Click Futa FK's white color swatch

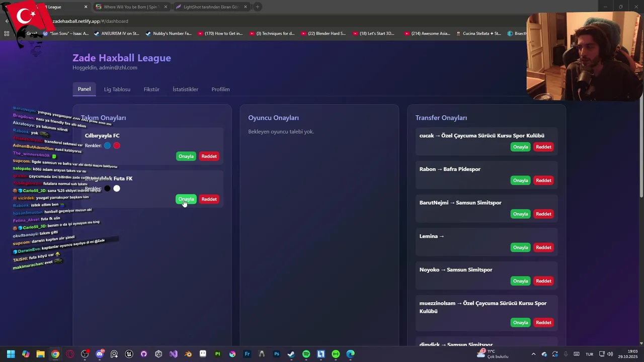coord(117,189)
